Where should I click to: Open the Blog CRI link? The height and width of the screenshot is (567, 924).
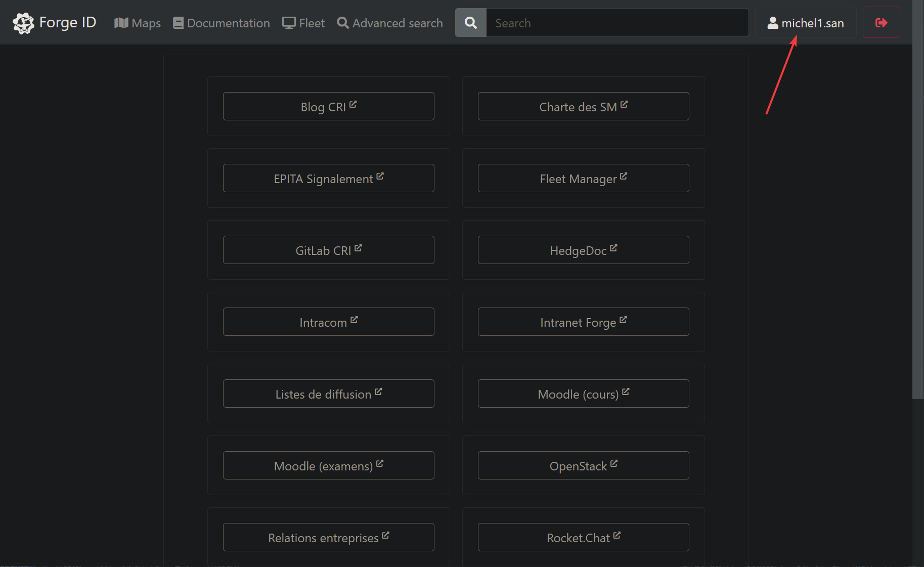(x=328, y=106)
